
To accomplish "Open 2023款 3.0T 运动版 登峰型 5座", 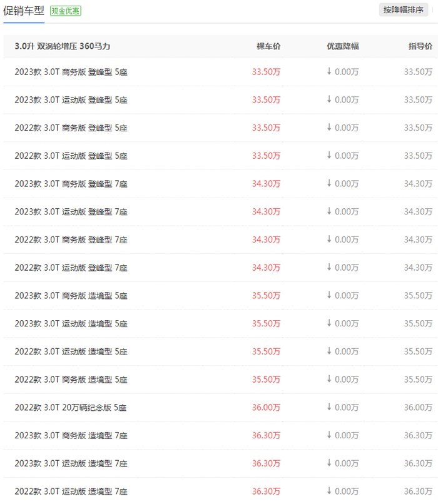I will [71, 99].
